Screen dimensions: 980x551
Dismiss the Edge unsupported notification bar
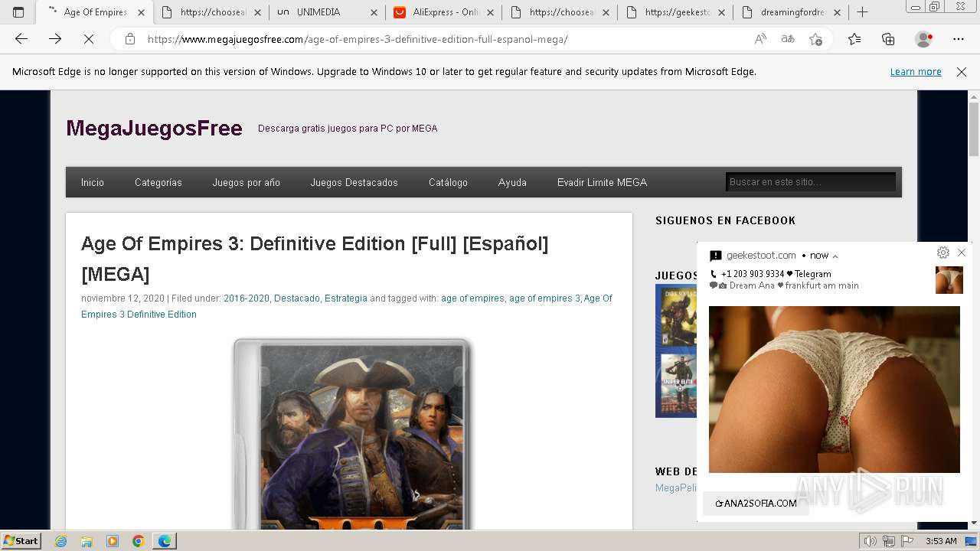click(962, 71)
